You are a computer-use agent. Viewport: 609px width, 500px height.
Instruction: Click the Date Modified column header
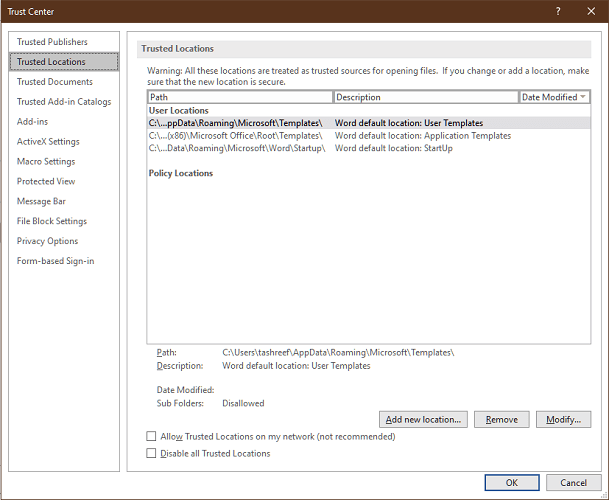pyautogui.click(x=554, y=97)
